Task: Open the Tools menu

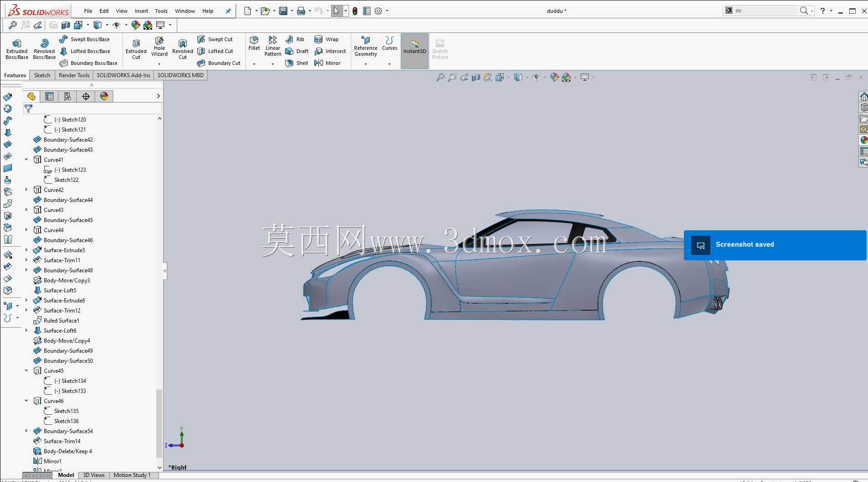Action: 161,11
